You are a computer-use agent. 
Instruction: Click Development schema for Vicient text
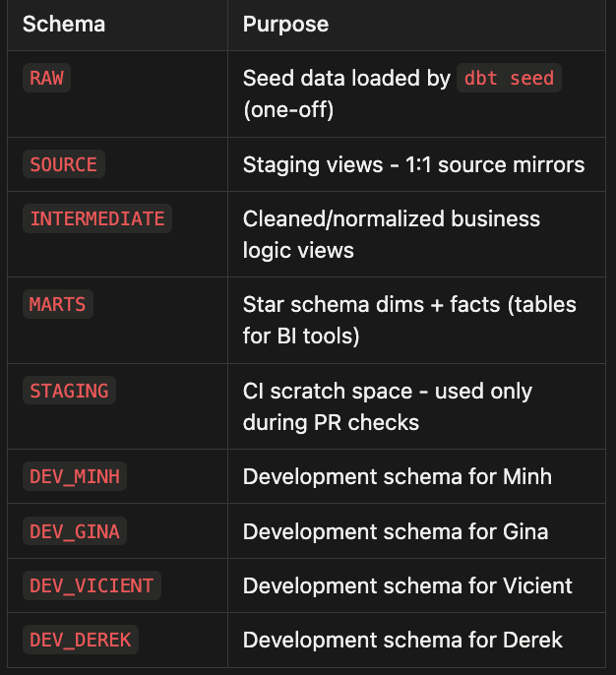point(407,585)
